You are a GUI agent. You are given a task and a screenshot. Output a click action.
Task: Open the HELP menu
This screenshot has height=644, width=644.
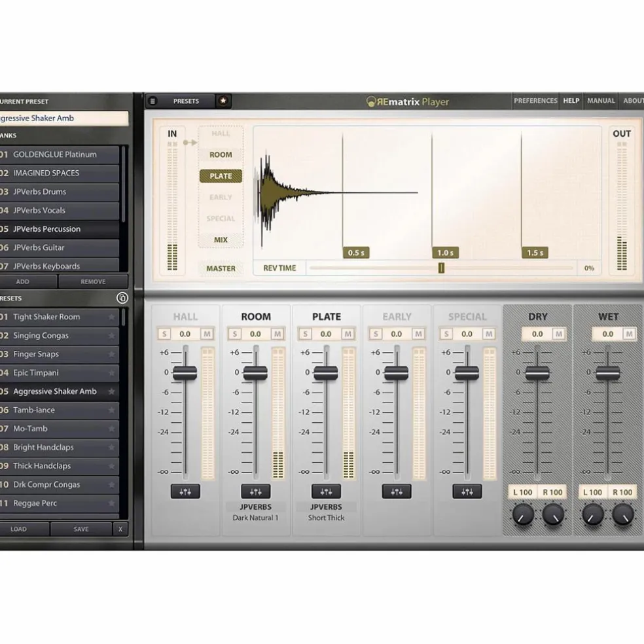[x=571, y=101]
